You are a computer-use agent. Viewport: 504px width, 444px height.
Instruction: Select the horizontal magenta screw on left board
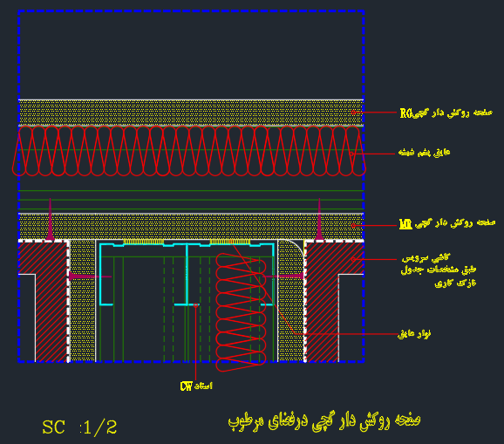pos(90,277)
